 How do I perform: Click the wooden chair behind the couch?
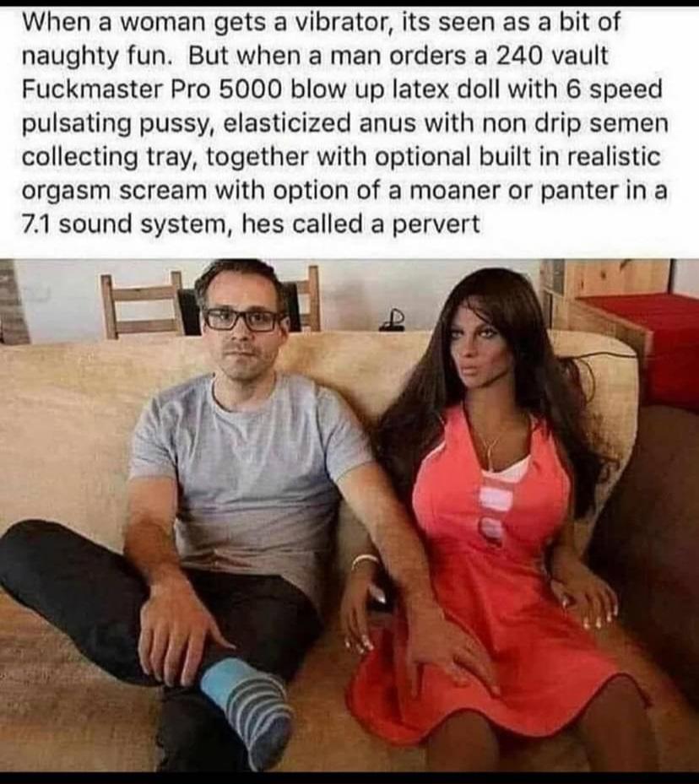[x=143, y=305]
